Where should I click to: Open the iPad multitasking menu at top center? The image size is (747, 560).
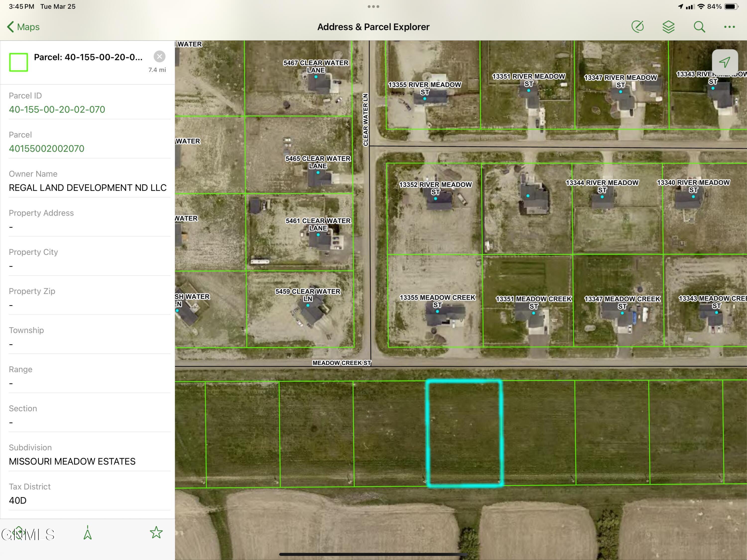373,6
